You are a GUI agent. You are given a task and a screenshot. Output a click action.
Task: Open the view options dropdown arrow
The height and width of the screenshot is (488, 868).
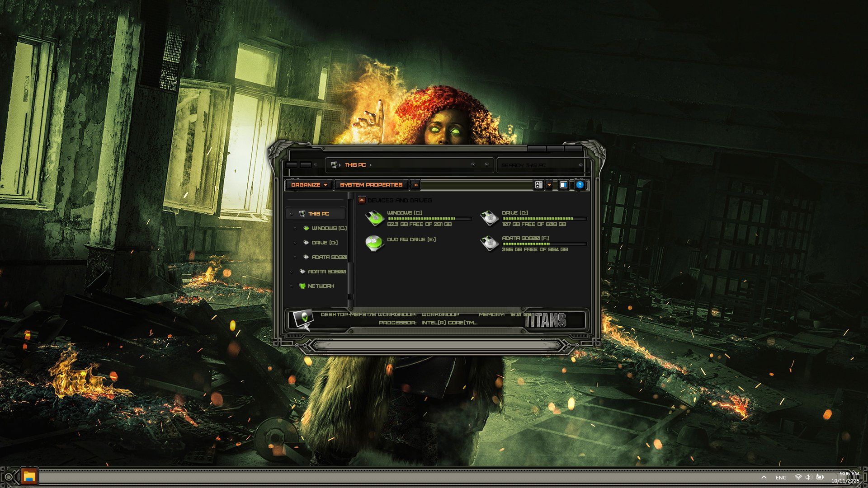click(x=549, y=185)
